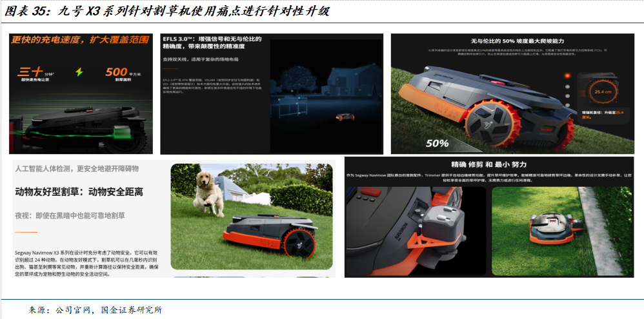Click the Trimmer accessory description paragraph
The height and width of the screenshot is (319, 644).
pos(488,177)
